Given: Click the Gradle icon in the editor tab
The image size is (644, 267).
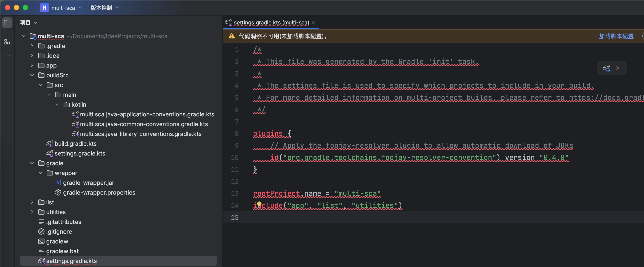Looking at the screenshot, I should pos(228,22).
